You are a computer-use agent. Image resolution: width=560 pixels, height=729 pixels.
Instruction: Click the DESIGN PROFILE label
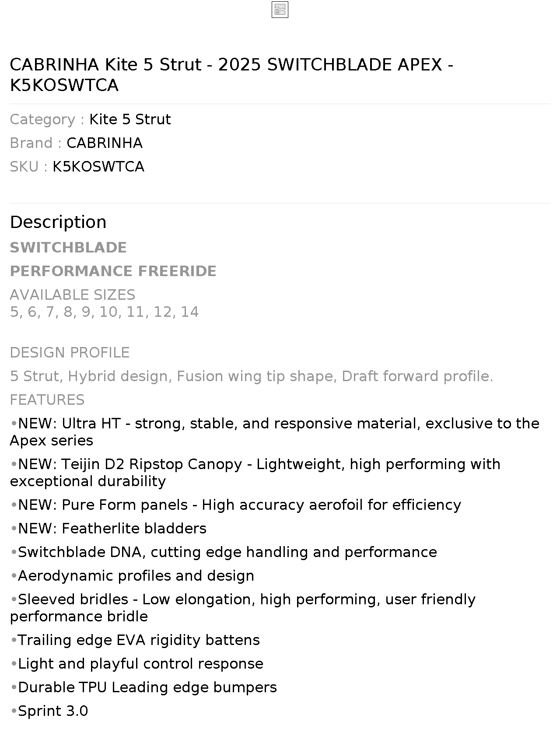point(70,353)
